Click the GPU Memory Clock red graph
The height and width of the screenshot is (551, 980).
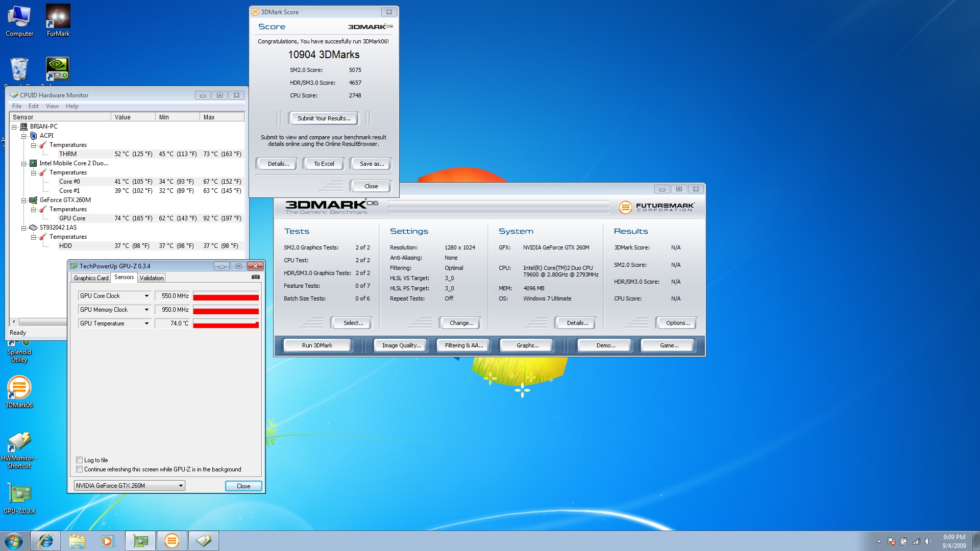(x=226, y=310)
